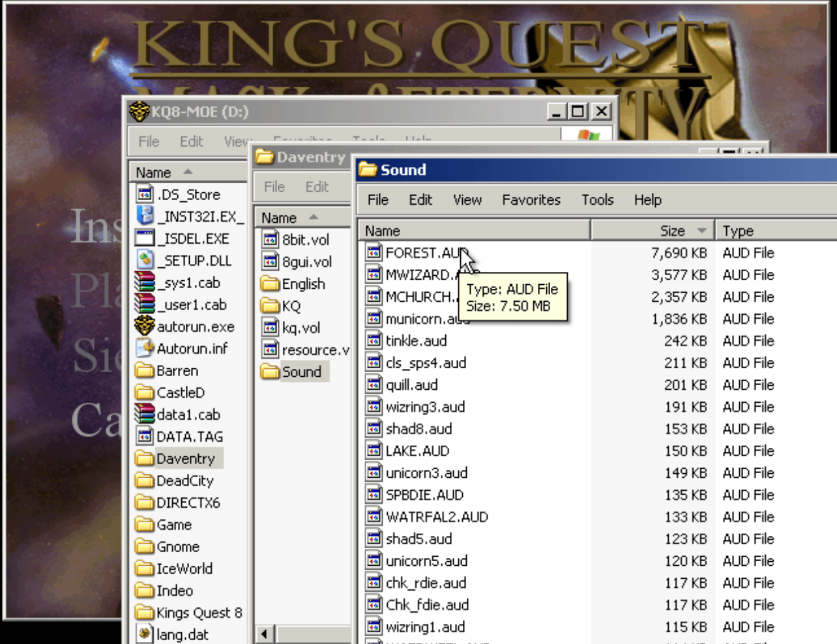The width and height of the screenshot is (837, 644).
Task: Sort KQ8-MOE files by Name column header
Action: click(188, 173)
